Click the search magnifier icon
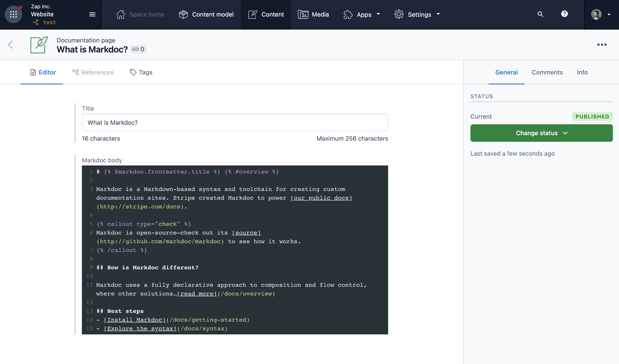 (x=540, y=14)
